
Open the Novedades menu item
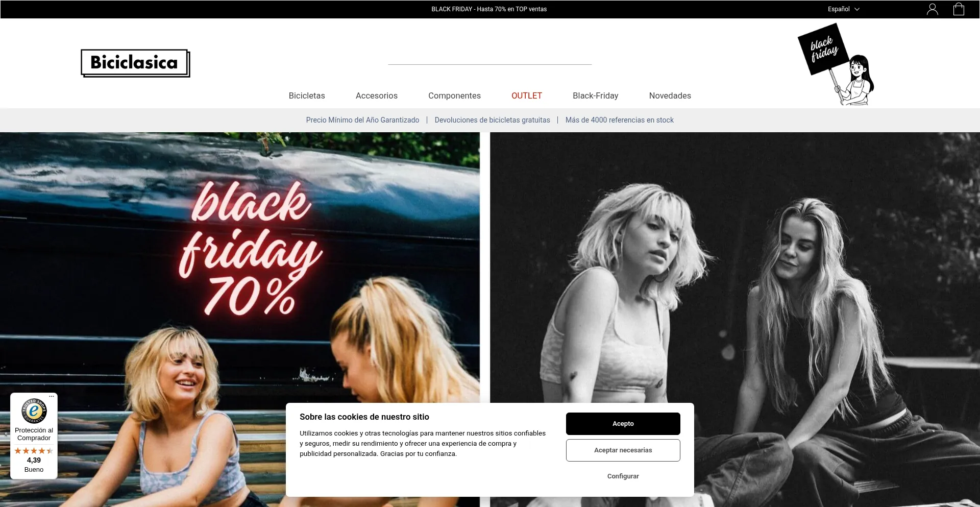(x=670, y=95)
